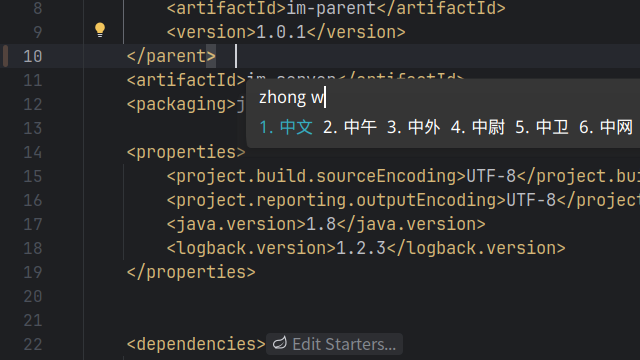Click the logback.version 1.2.3 line
This screenshot has height=360, width=640.
[366, 248]
